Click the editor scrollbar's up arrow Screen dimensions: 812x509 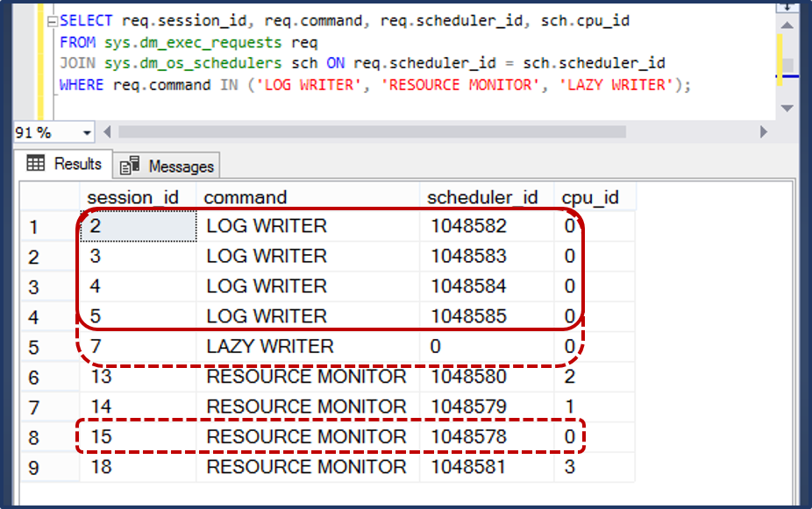pos(787,25)
